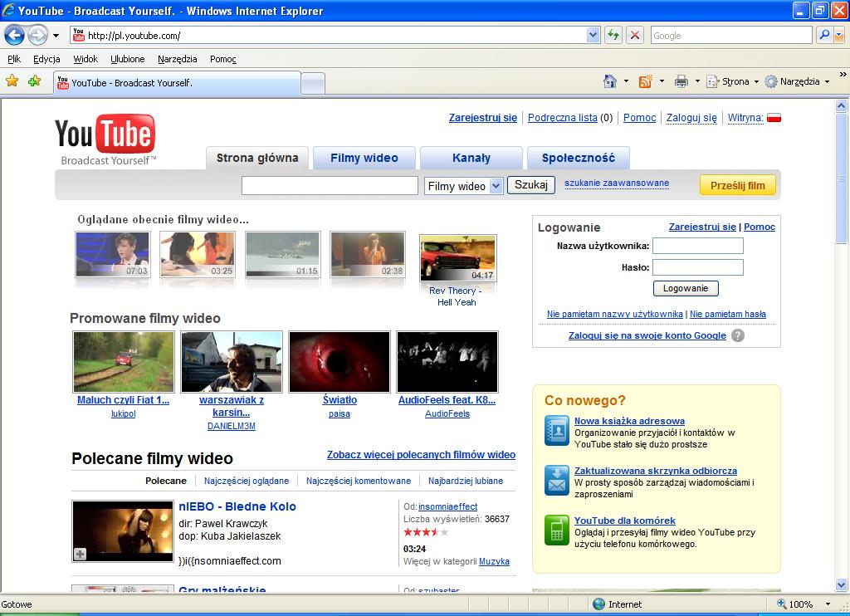Open the search provider dropdown arrow
The image size is (850, 616).
tap(839, 35)
